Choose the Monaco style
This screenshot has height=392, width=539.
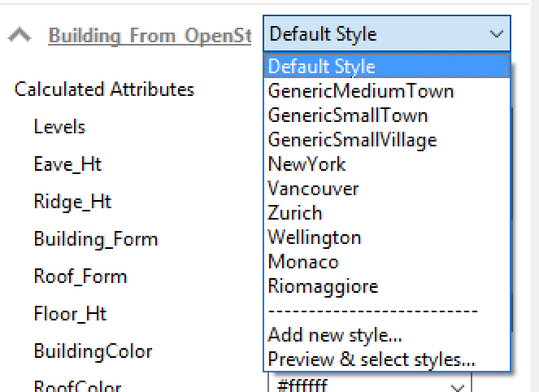302,262
